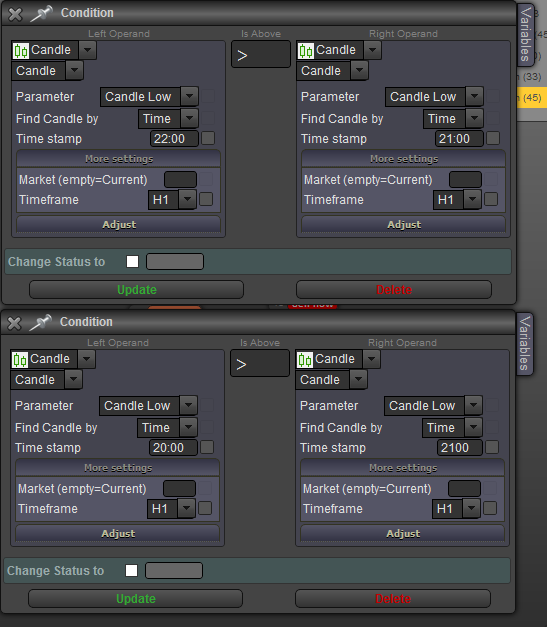Open Find Candle by Time dropdown in bottom Right Operand
The image size is (547, 627).
tap(473, 427)
